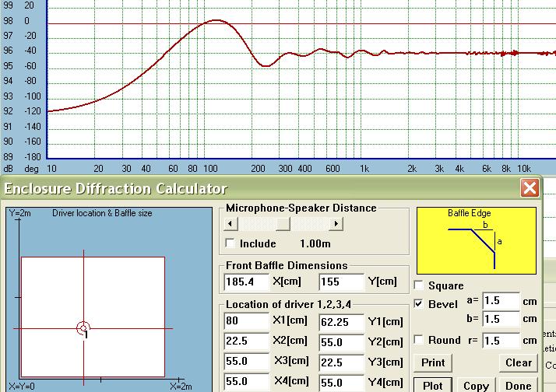Select the Square baffle edge checkbox
This screenshot has width=556, height=392.
[x=419, y=285]
